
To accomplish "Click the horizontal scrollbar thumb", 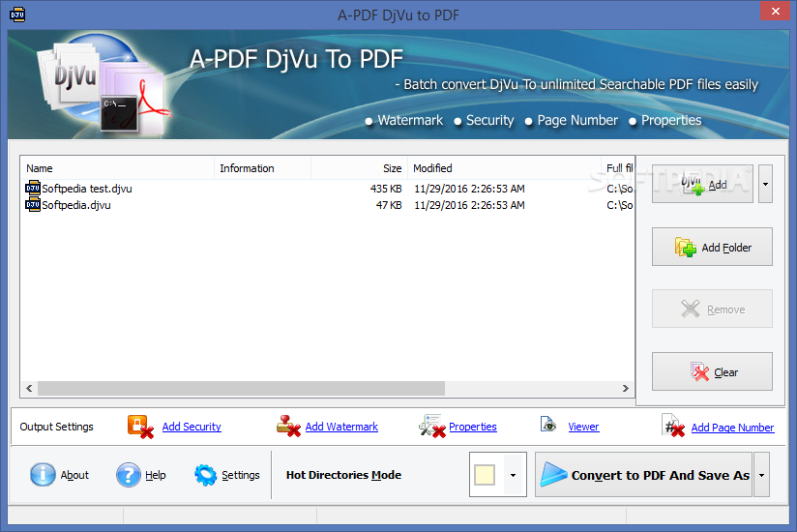I will (241, 388).
